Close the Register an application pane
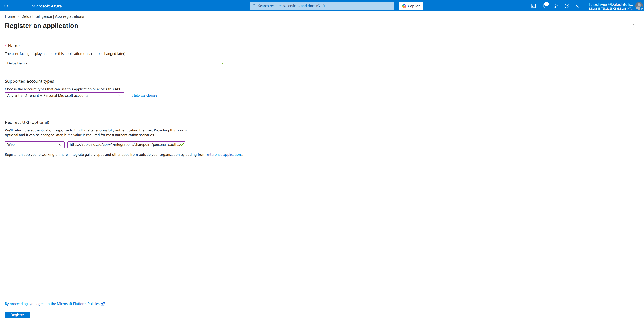The height and width of the screenshot is (324, 644). coord(634,26)
